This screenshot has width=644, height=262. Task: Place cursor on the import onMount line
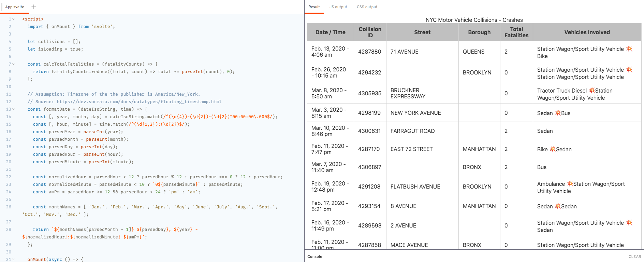click(71, 27)
